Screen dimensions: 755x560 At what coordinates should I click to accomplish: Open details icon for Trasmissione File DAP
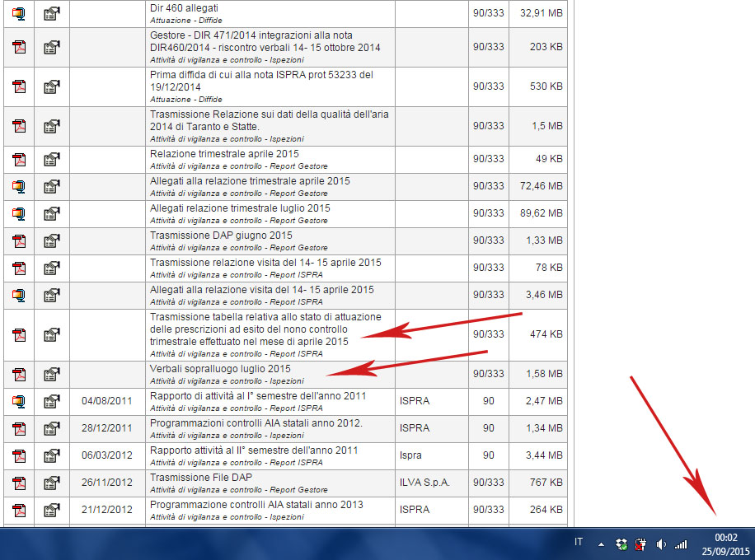pyautogui.click(x=52, y=483)
